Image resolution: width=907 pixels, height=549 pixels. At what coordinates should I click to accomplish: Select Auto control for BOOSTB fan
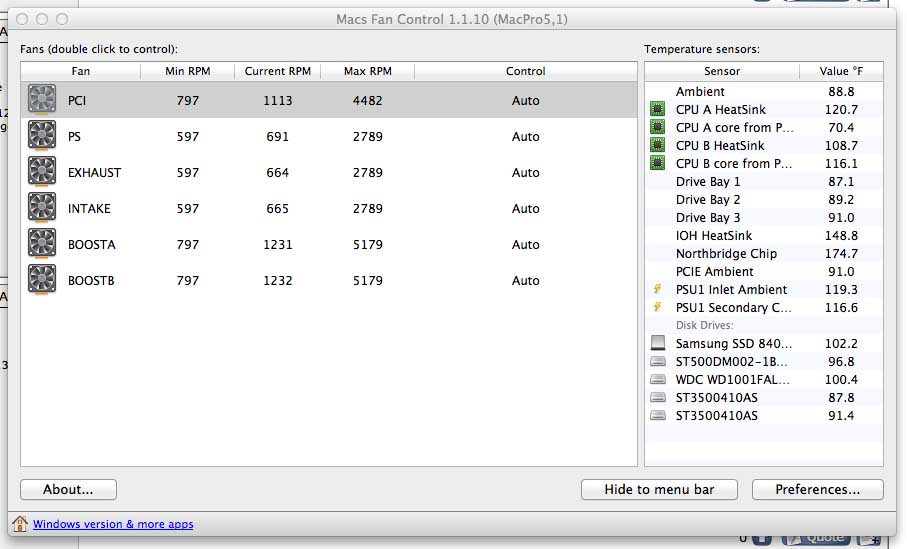tap(525, 280)
